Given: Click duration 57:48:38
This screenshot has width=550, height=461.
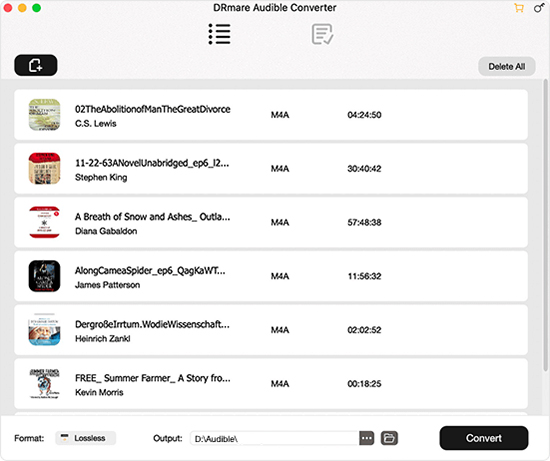Looking at the screenshot, I should coord(364,222).
